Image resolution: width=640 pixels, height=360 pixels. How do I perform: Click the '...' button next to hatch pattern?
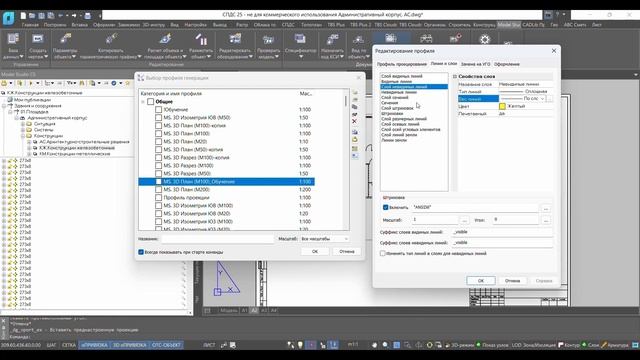tap(546, 208)
